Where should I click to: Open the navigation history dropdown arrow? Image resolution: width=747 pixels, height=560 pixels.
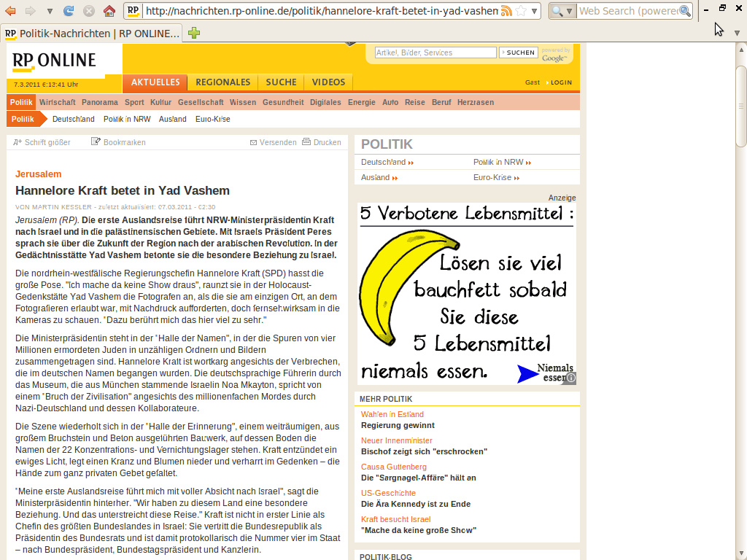50,11
